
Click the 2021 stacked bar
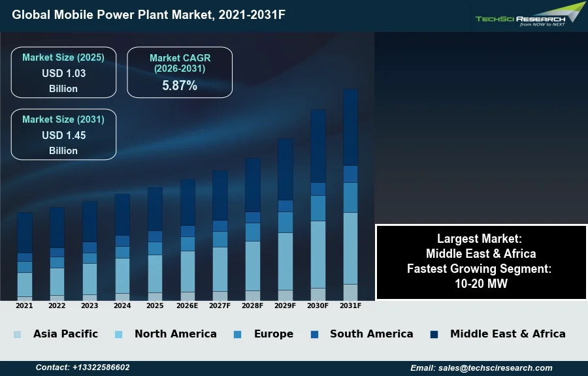[25, 256]
